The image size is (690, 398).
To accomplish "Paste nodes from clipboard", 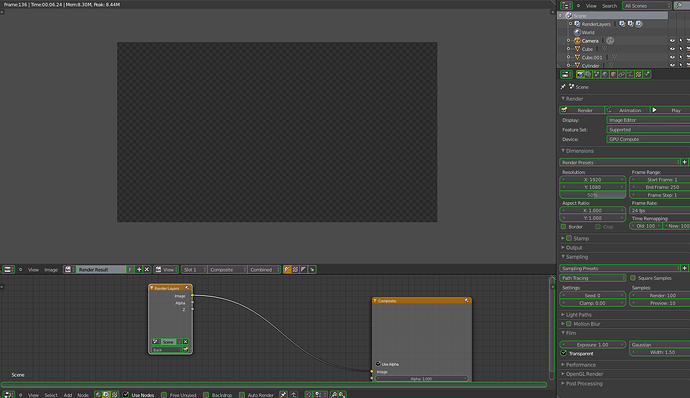I will 341,394.
